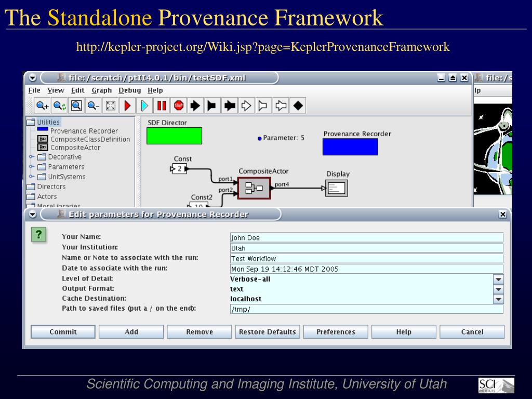Click the green SDF Director block
This screenshot has width=532, height=399.
175,136
